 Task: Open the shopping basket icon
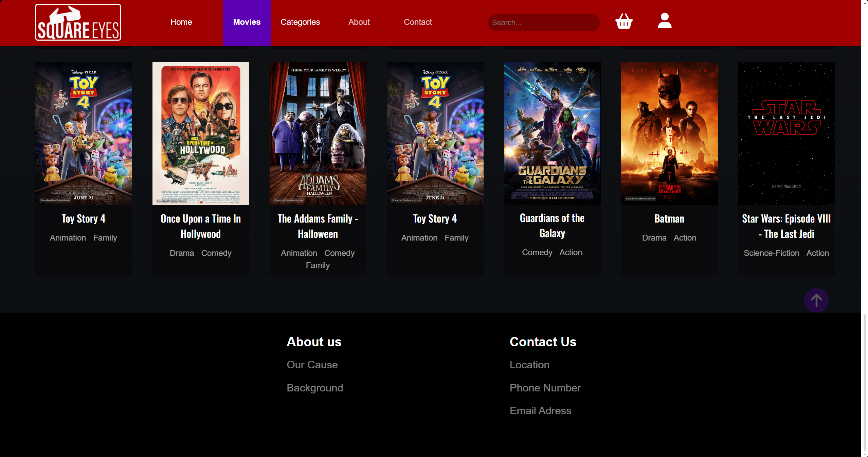tap(624, 22)
